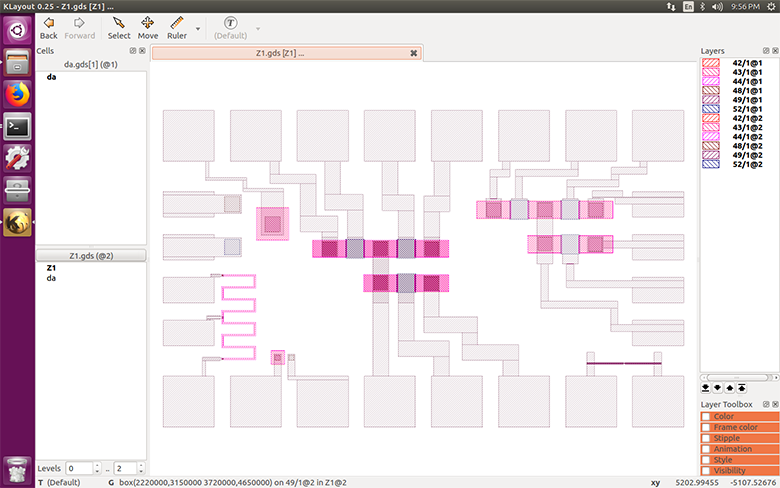The height and width of the screenshot is (488, 780).
Task: Undock the Layers panel
Action: click(x=766, y=51)
